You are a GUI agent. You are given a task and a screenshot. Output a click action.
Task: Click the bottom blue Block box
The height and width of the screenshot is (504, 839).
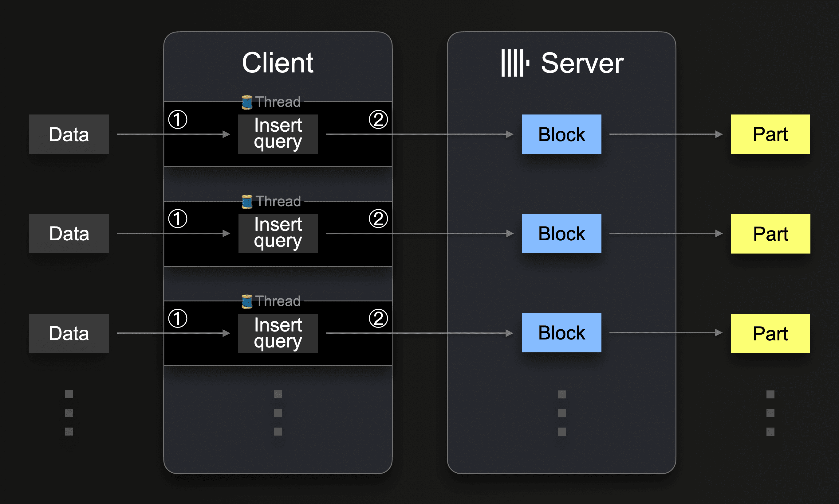[561, 332]
